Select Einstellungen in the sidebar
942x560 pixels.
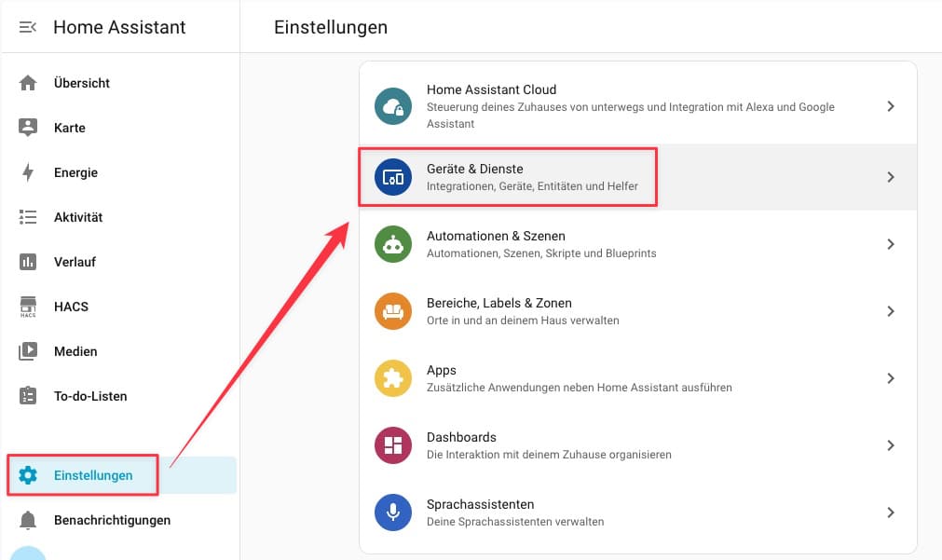click(x=93, y=475)
